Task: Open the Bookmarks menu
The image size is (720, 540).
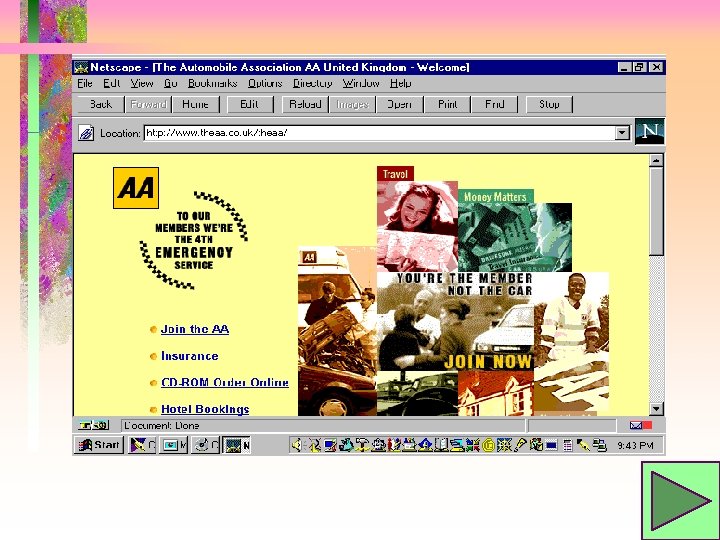Action: point(213,84)
